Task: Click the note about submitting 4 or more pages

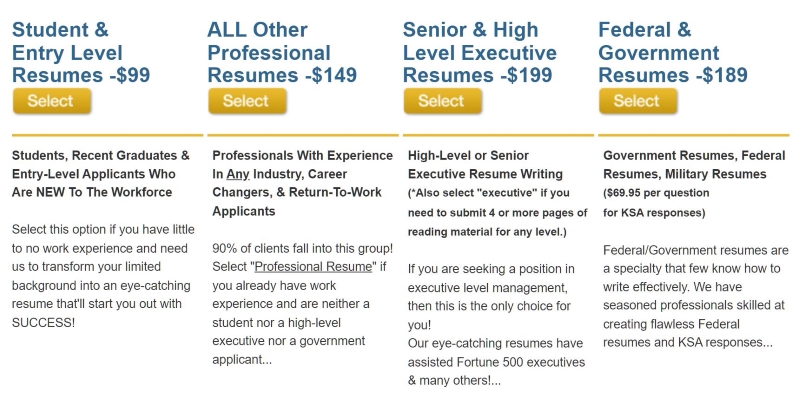Action: click(x=497, y=213)
